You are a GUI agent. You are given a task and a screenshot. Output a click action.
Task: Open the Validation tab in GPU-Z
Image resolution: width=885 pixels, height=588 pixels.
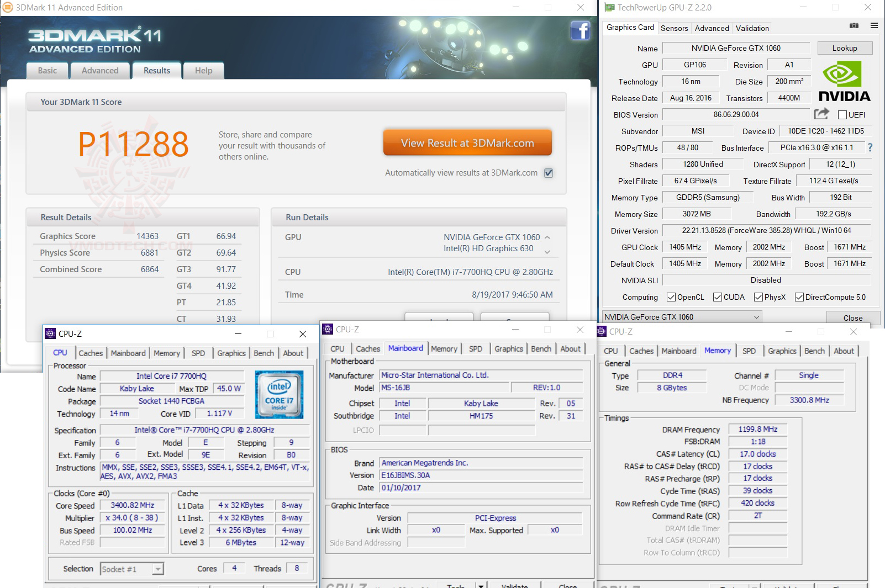point(752,28)
